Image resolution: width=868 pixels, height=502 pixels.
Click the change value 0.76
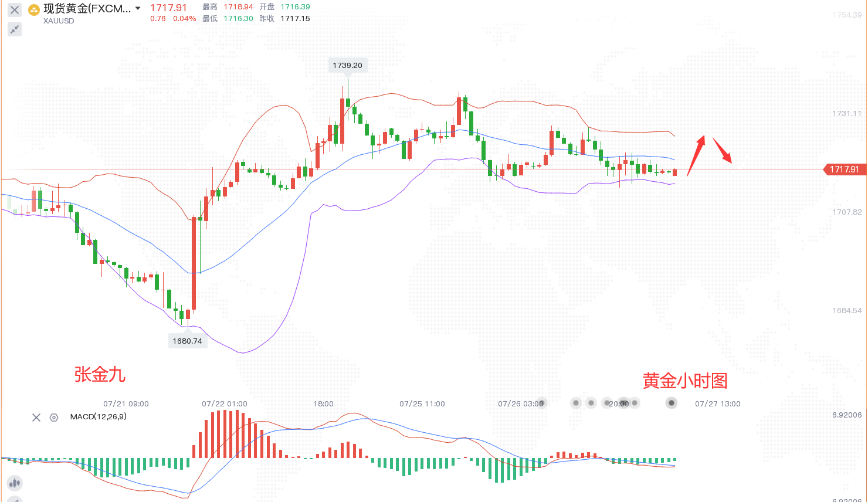click(x=158, y=19)
